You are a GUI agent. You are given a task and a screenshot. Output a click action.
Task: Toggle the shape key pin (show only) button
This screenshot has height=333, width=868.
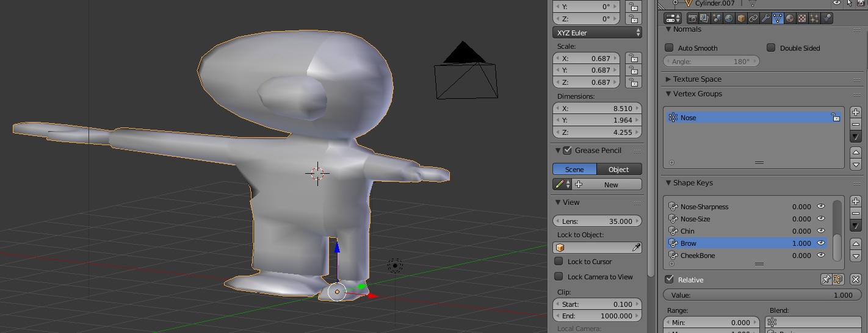[826, 279]
